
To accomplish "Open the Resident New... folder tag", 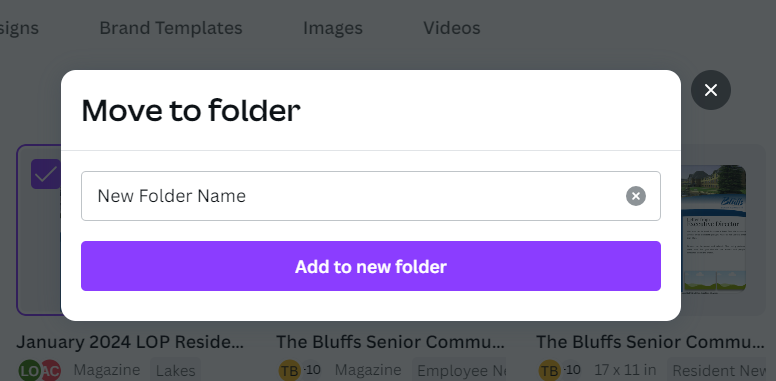I will click(x=719, y=370).
